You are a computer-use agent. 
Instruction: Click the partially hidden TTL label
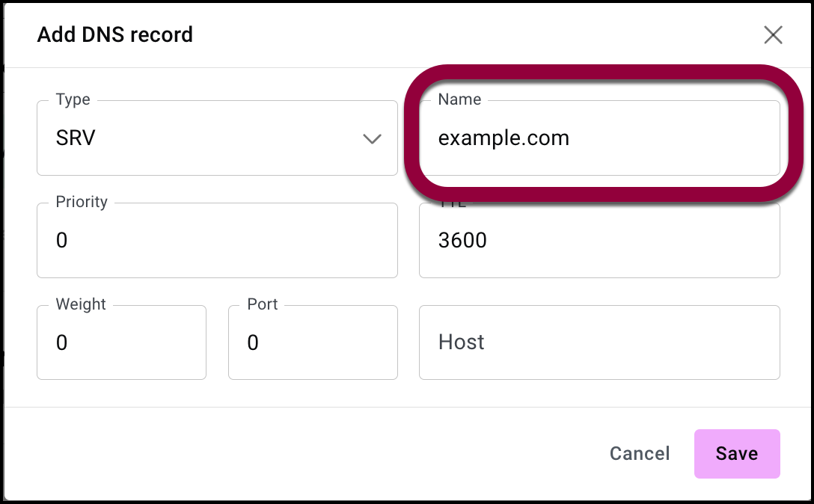pyautogui.click(x=453, y=204)
